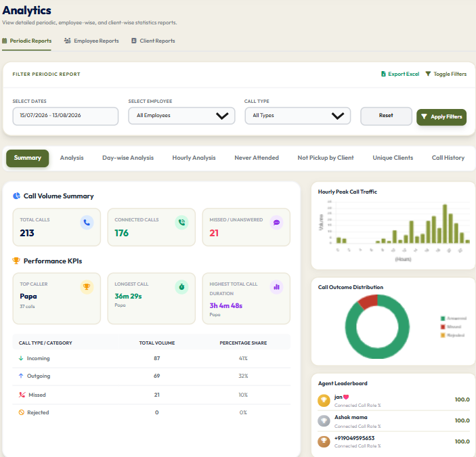
Task: Click the funnel icon inside Apply Filters
Action: (424, 116)
